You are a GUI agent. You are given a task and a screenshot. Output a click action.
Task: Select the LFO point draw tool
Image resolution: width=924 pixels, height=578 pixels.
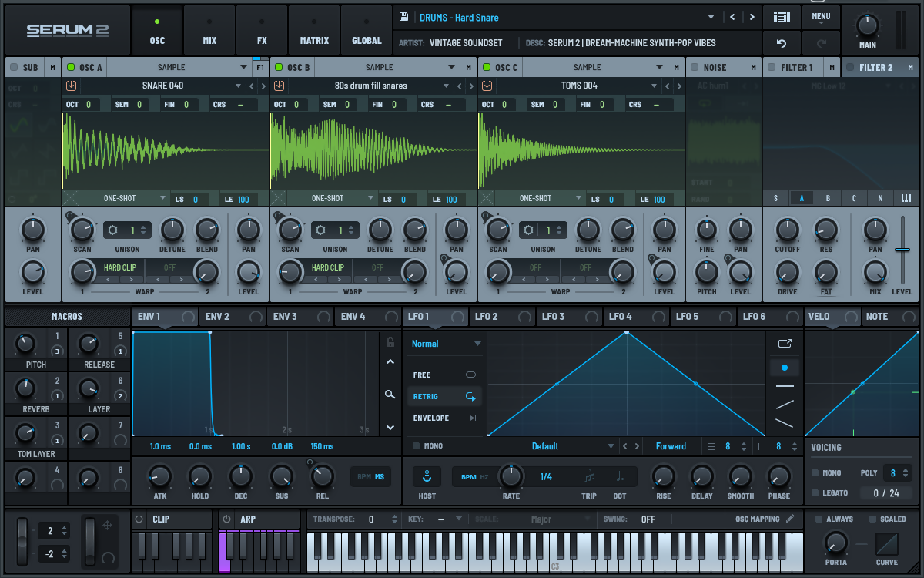(785, 368)
